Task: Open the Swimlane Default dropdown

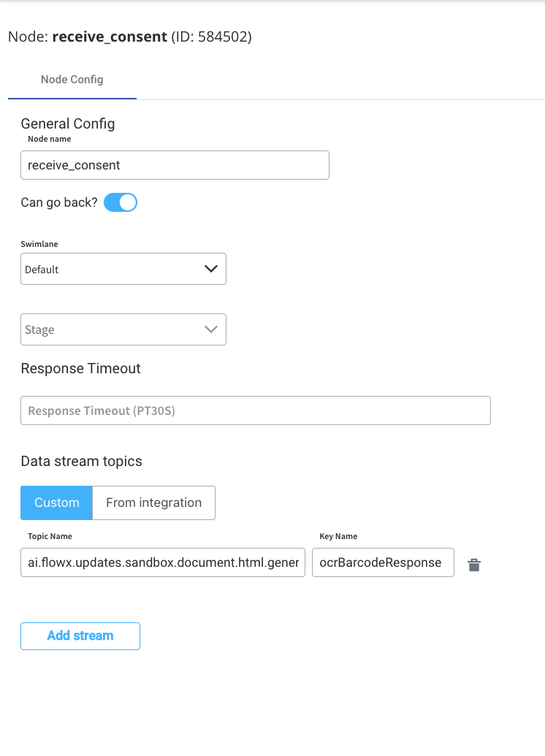Action: 123,269
